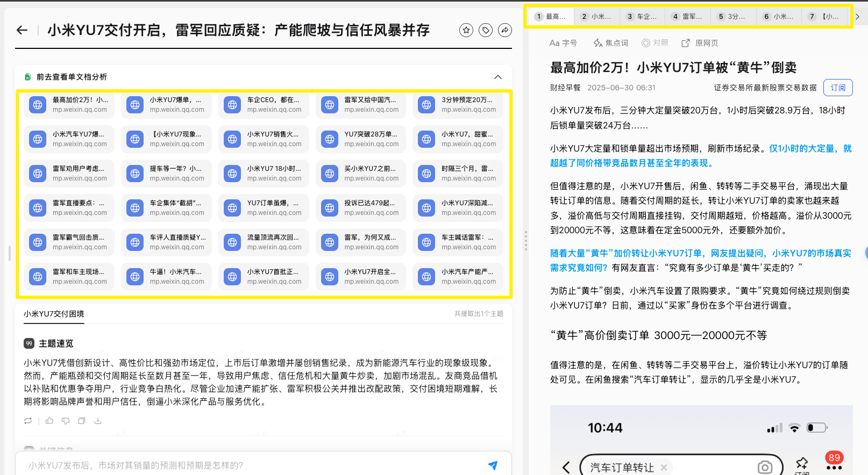
Task: Switch to document tab 1 最高
Action: pos(551,17)
